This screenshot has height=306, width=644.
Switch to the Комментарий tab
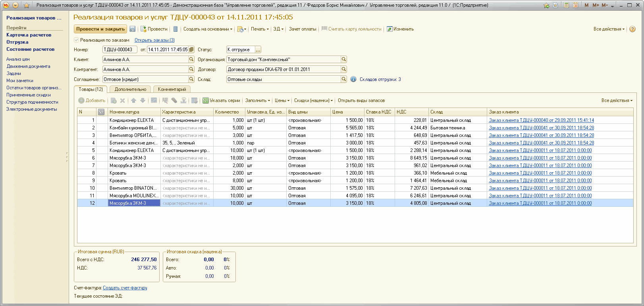point(172,89)
